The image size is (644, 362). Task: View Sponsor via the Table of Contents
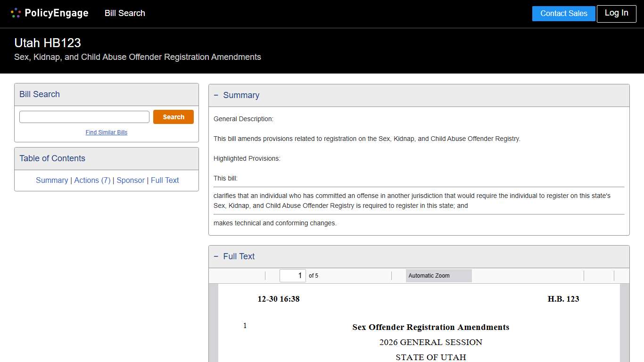130,180
